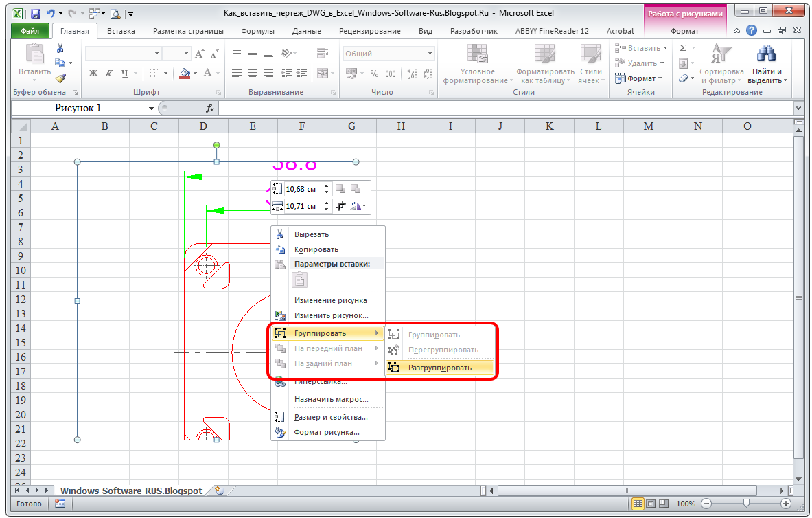Open Excel help question mark
This screenshot has height=518, width=812.
tap(752, 31)
